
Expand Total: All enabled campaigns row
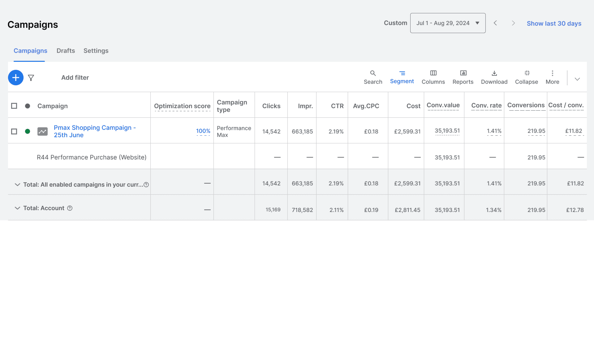pos(17,185)
